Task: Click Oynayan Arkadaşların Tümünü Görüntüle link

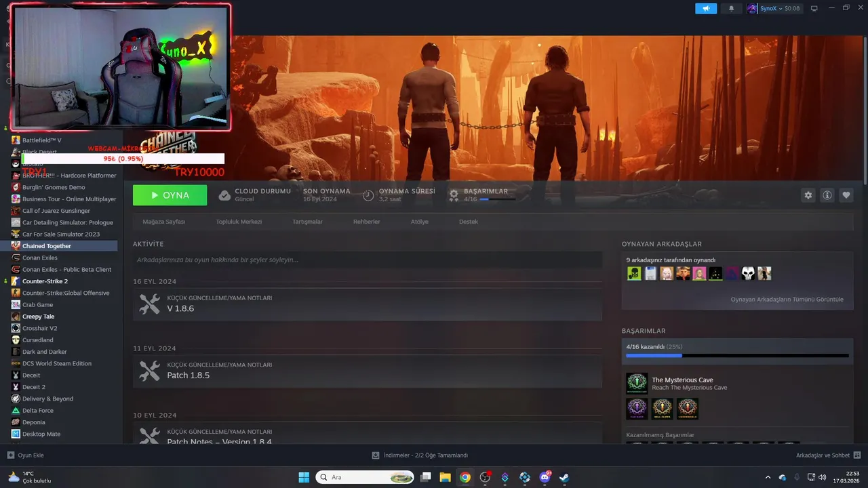Action: click(x=787, y=300)
